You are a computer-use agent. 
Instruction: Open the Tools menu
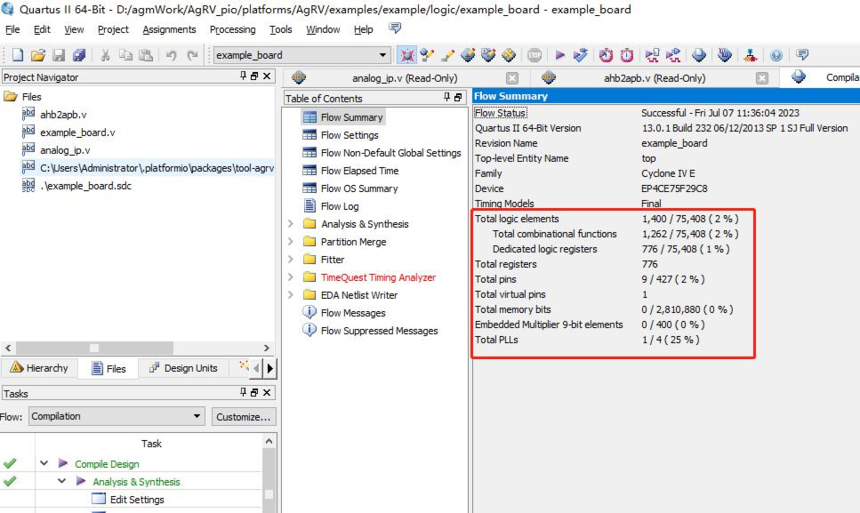(280, 30)
